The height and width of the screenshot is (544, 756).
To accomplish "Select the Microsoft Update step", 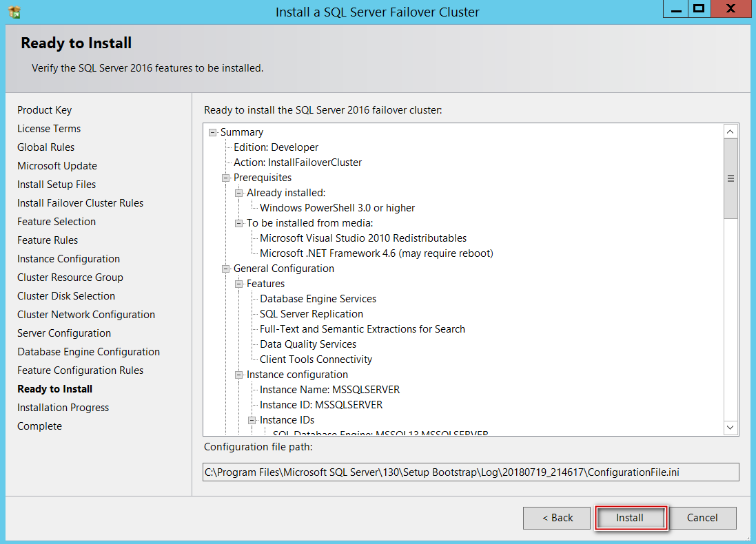I will pos(57,166).
